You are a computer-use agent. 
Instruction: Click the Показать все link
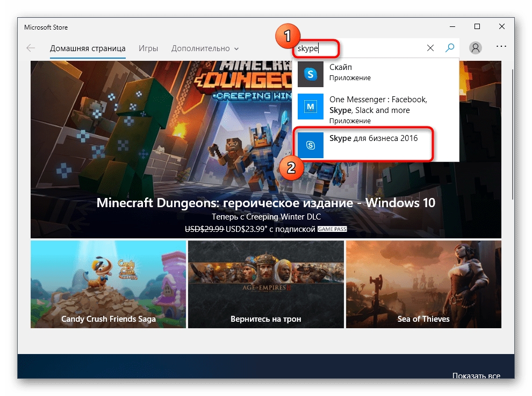click(x=476, y=376)
